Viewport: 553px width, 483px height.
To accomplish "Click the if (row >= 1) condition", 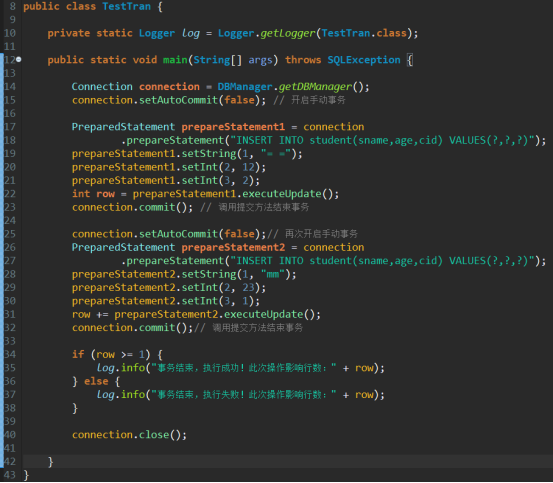I will (x=111, y=354).
